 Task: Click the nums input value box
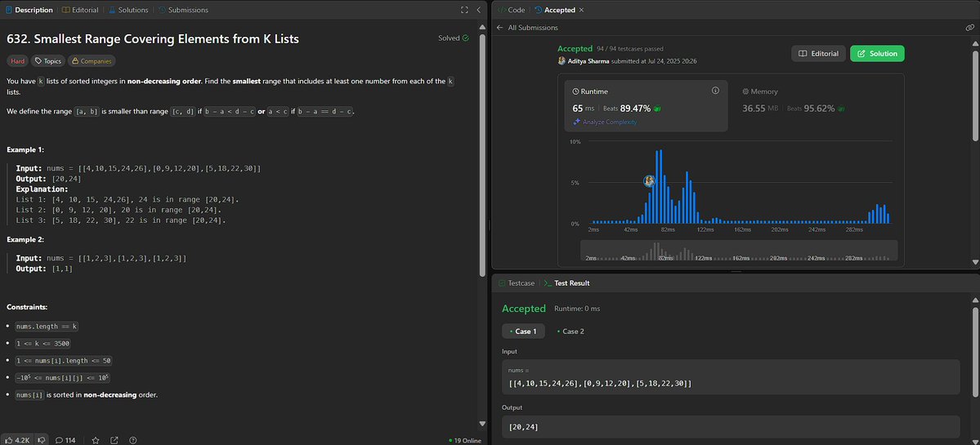click(731, 377)
